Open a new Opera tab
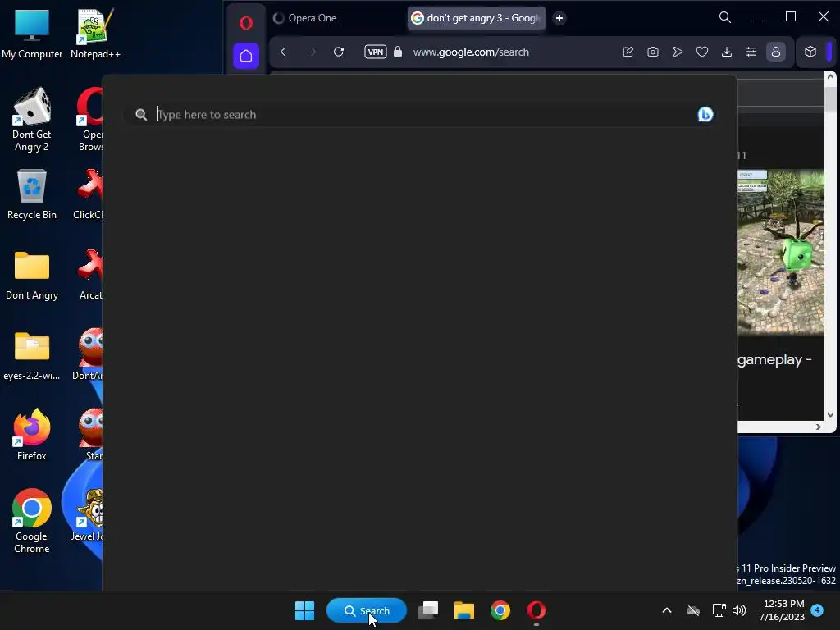 point(559,18)
